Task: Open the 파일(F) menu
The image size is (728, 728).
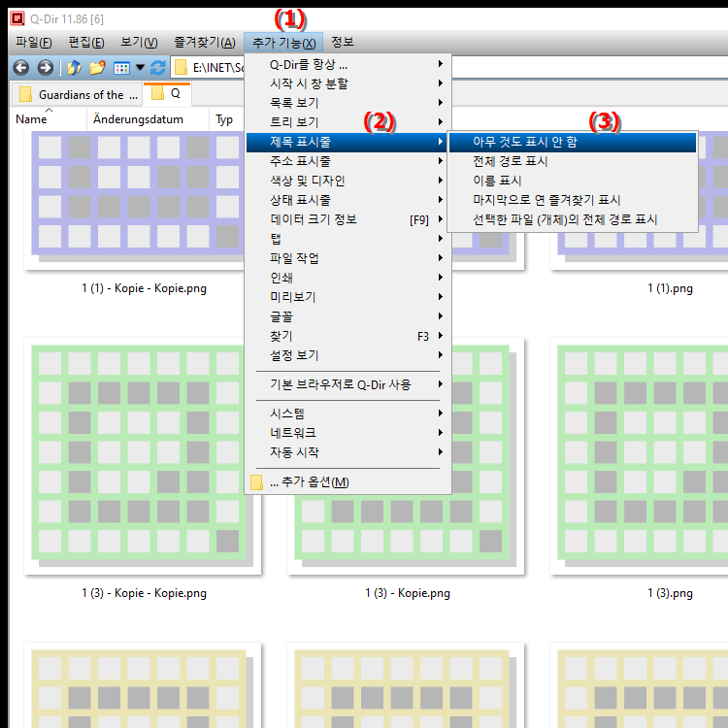Action: (33, 43)
